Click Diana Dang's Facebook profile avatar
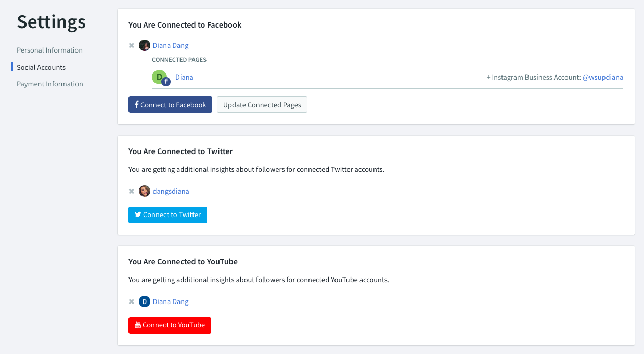 [145, 45]
